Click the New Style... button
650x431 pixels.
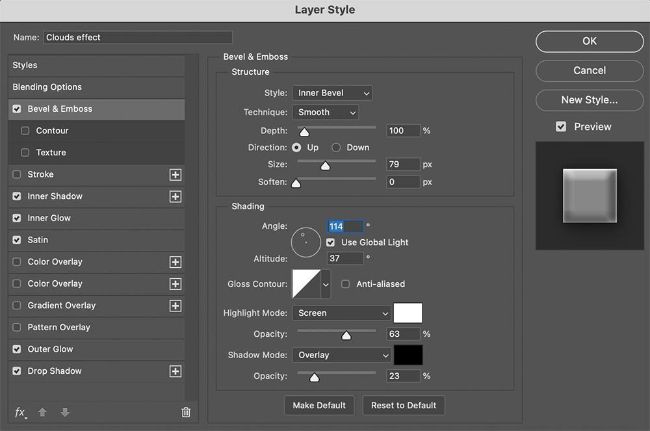pyautogui.click(x=588, y=100)
